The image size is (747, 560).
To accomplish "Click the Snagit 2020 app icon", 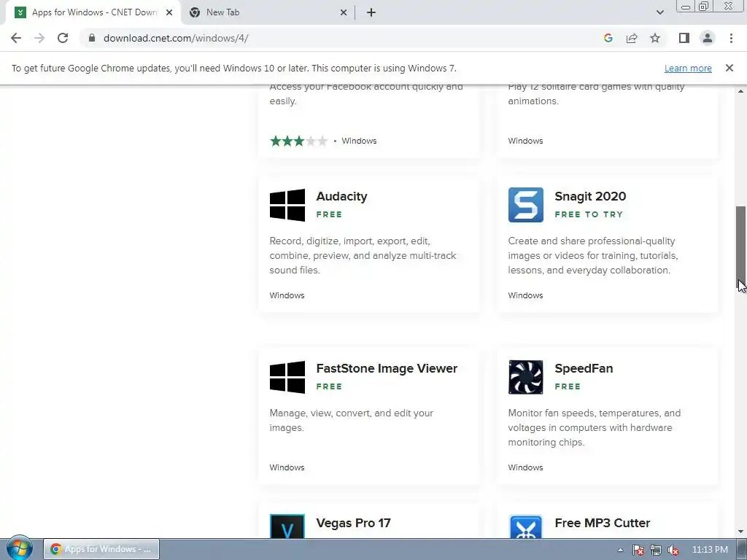I will coord(525,205).
